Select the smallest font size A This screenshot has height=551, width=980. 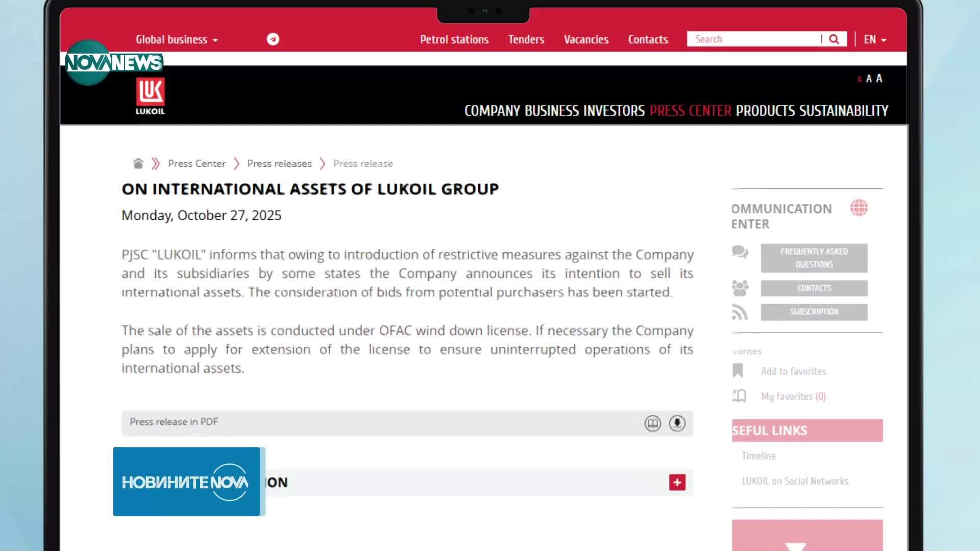(860, 79)
